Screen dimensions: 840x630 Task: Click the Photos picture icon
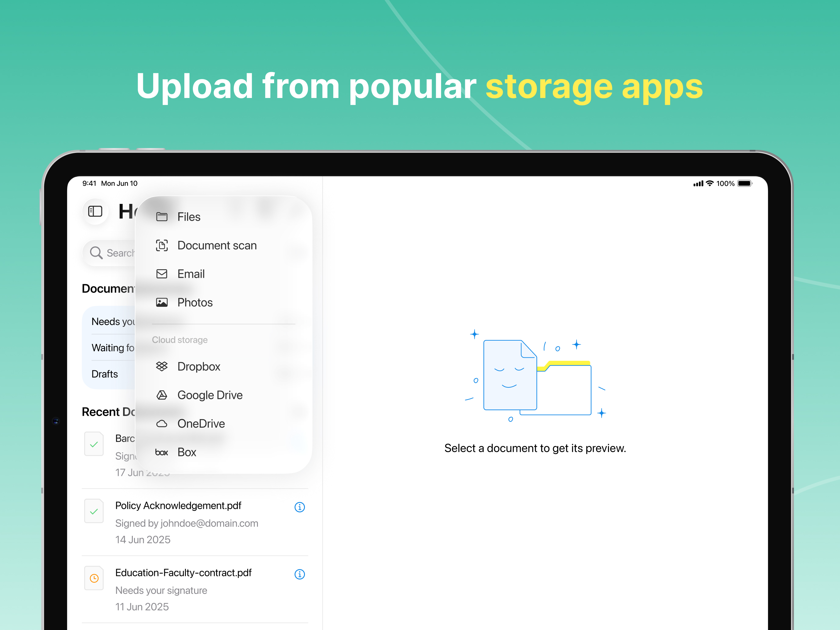tap(162, 303)
